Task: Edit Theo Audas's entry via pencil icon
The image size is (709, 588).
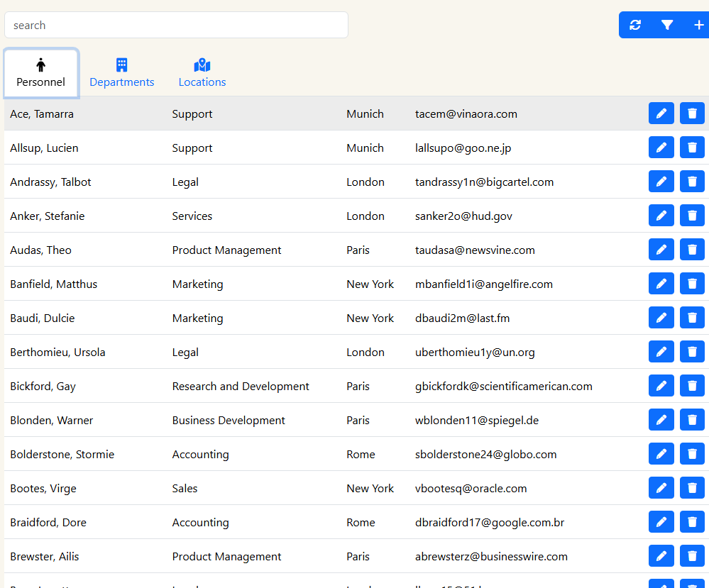Action: coord(661,250)
